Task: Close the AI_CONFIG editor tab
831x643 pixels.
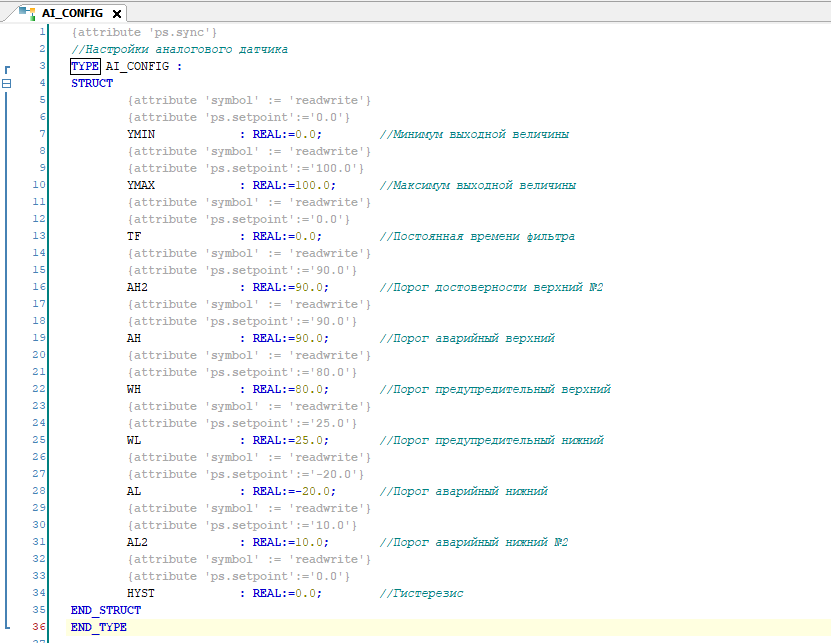Action: (x=117, y=14)
